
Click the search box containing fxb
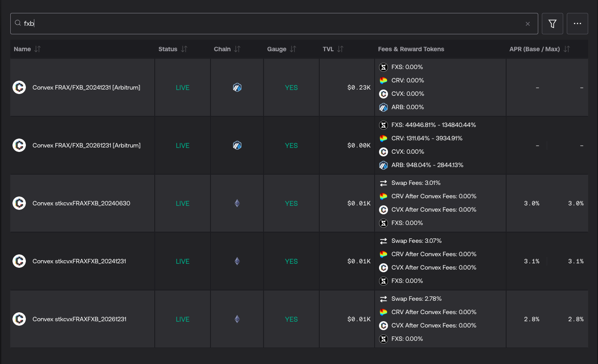268,24
